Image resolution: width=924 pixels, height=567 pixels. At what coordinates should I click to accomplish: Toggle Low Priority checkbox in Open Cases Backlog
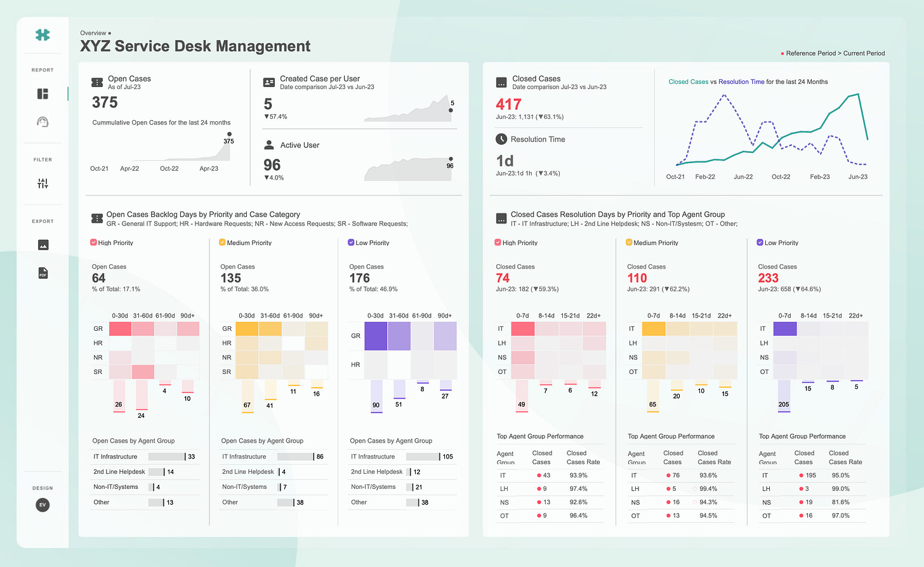(351, 243)
